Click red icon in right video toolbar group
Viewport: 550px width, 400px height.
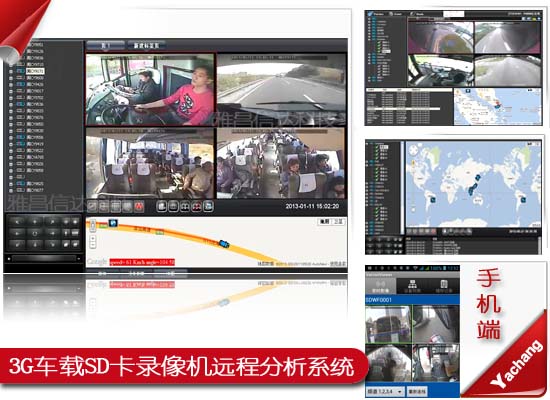click(x=196, y=206)
